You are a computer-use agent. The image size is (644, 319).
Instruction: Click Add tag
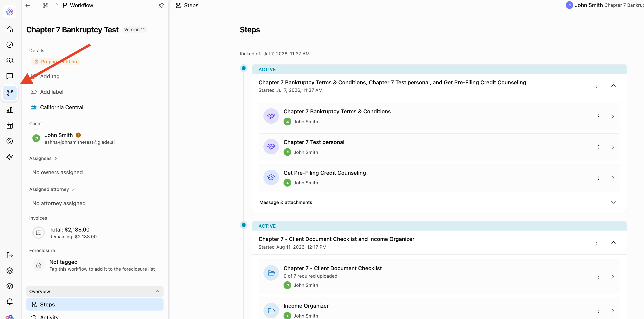point(45,76)
